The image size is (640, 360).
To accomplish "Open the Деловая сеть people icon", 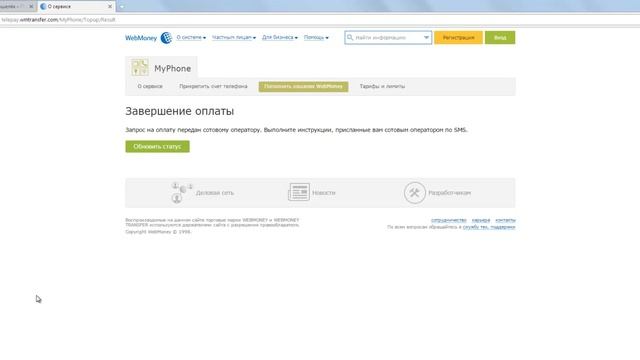I will click(x=181, y=193).
